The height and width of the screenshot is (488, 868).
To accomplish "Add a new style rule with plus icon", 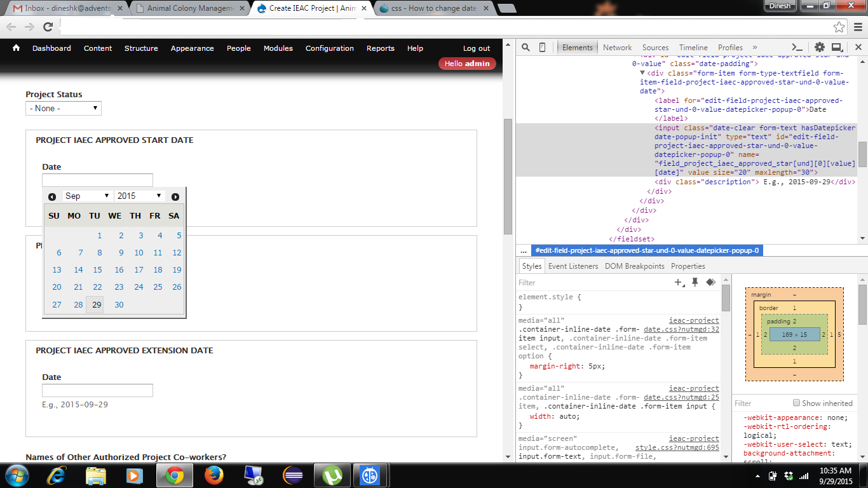I will pyautogui.click(x=679, y=282).
